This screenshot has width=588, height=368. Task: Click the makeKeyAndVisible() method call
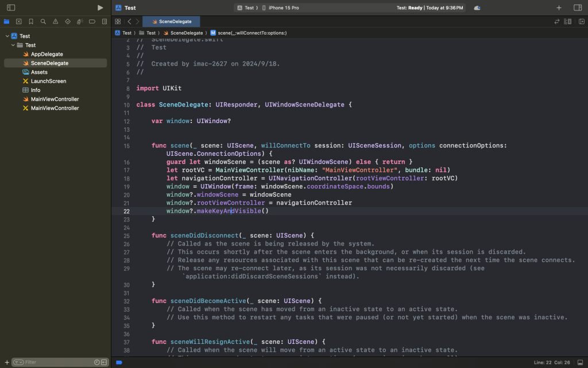point(233,211)
